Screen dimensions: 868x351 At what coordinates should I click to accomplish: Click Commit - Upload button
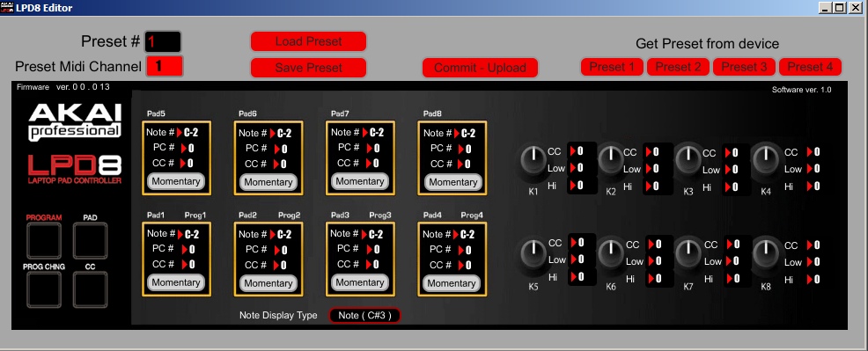480,68
